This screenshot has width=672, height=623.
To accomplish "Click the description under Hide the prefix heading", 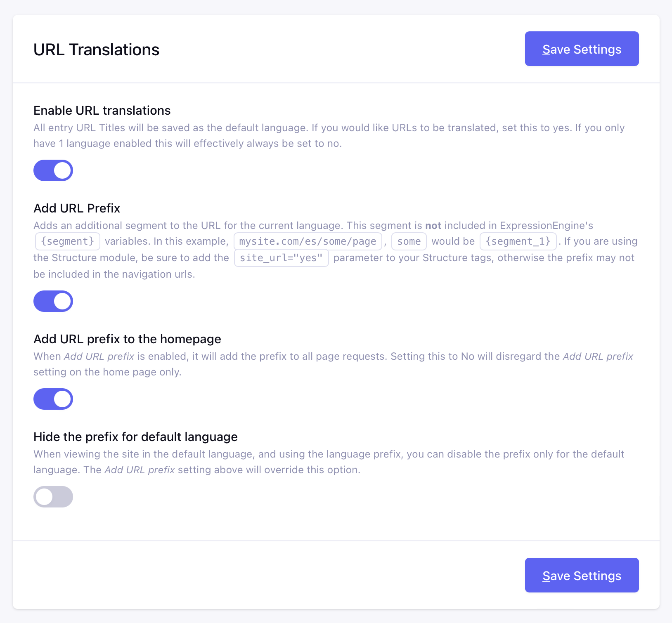I will coord(329,462).
